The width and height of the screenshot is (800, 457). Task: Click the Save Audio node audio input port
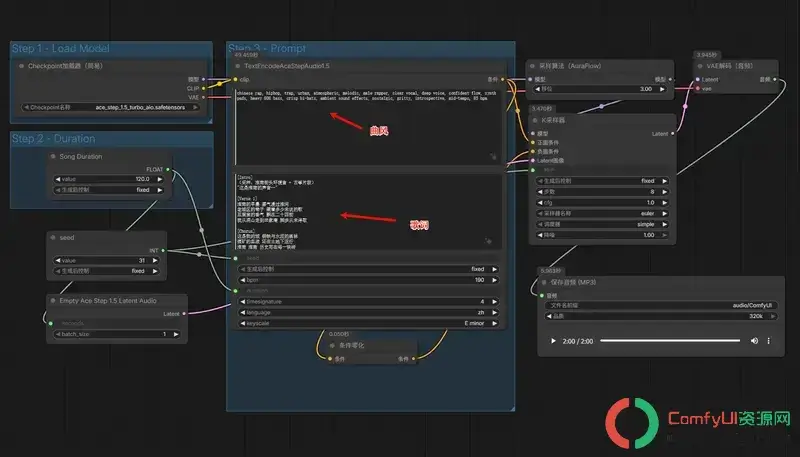pos(542,295)
